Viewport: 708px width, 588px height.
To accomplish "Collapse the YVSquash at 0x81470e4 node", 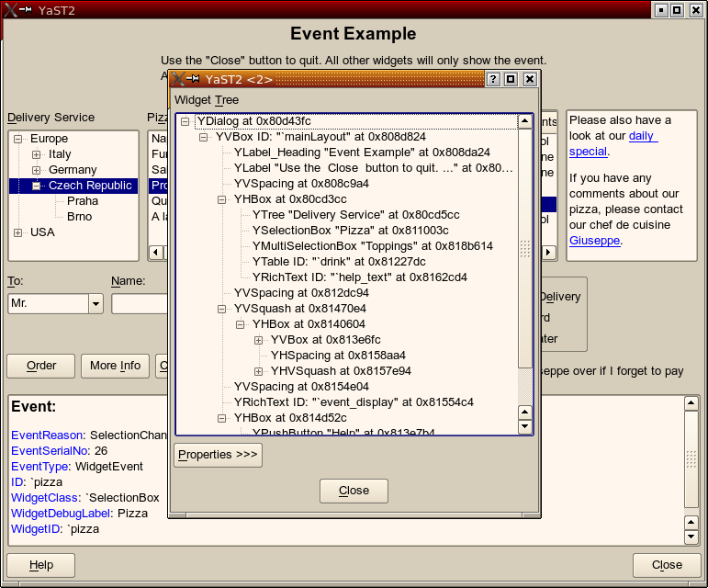I will pos(222,309).
